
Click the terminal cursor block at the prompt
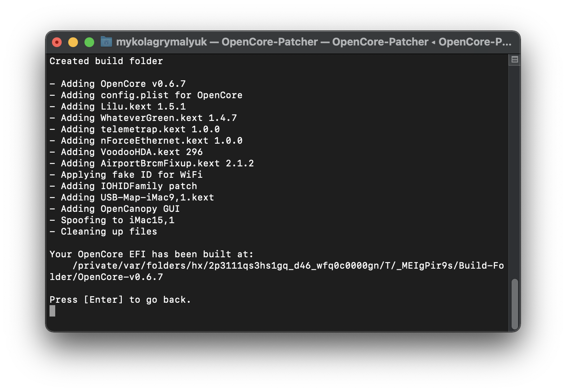pyautogui.click(x=52, y=311)
